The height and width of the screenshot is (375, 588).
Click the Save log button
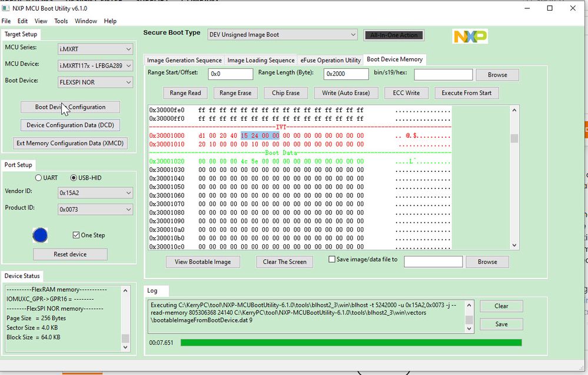pos(501,324)
